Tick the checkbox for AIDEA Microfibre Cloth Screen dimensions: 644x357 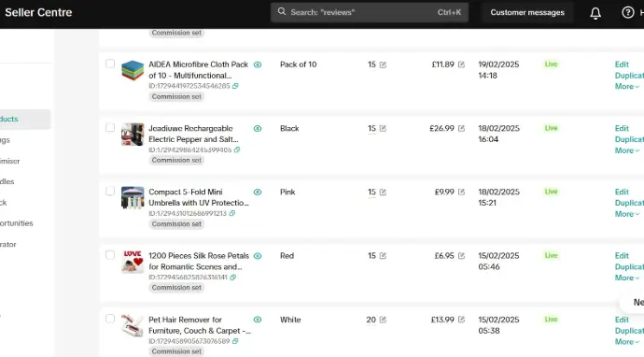coord(110,64)
